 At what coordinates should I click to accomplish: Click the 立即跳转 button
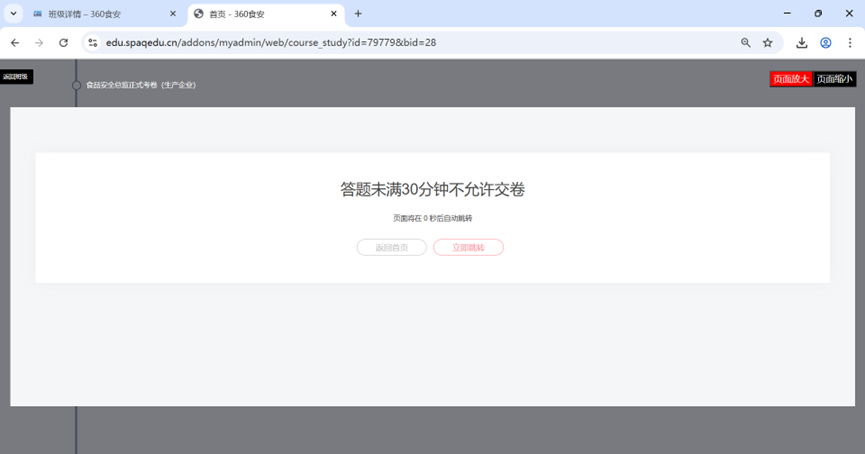pyautogui.click(x=468, y=248)
